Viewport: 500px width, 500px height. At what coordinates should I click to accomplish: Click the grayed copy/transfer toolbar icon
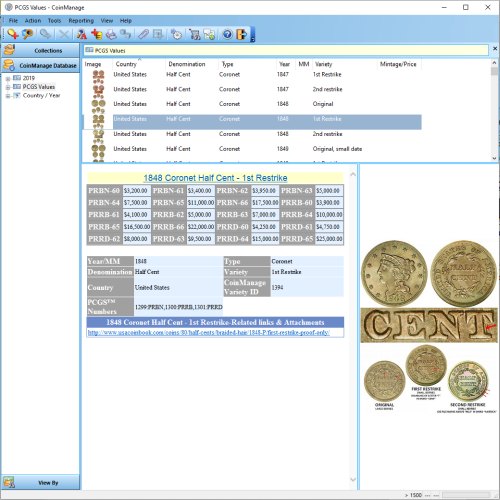125,34
